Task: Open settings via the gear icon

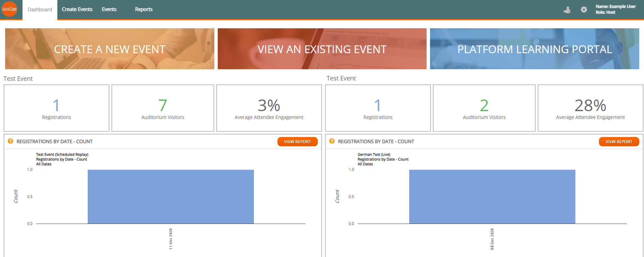Action: click(x=584, y=10)
